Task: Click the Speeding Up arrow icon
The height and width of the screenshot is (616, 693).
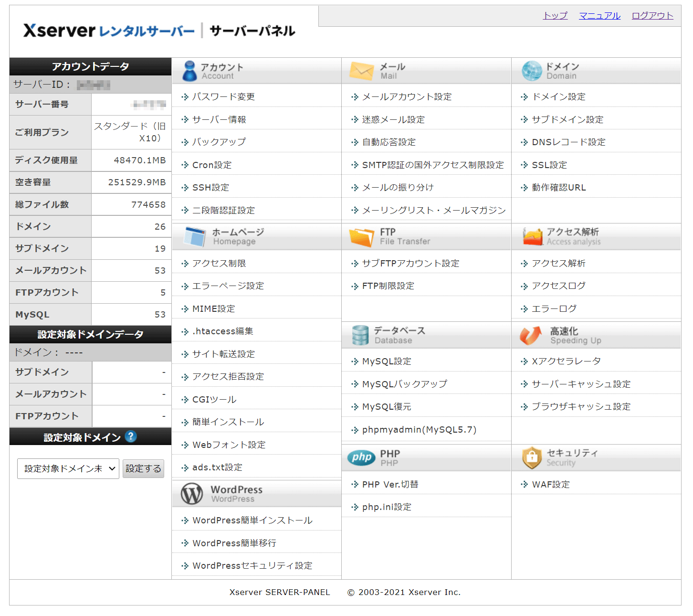Action: (531, 335)
